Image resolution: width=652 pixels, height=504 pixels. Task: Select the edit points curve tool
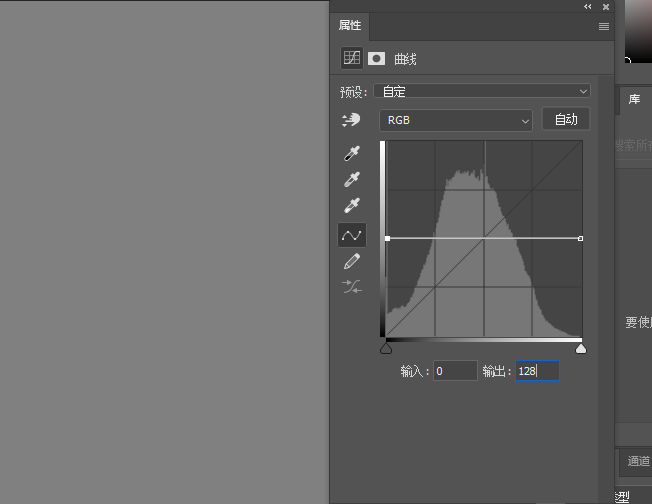pyautogui.click(x=352, y=235)
